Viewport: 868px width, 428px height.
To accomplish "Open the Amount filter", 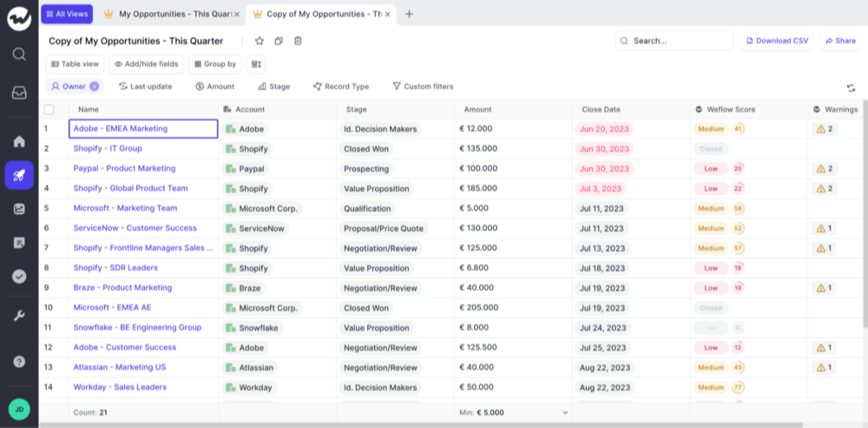I will click(214, 86).
